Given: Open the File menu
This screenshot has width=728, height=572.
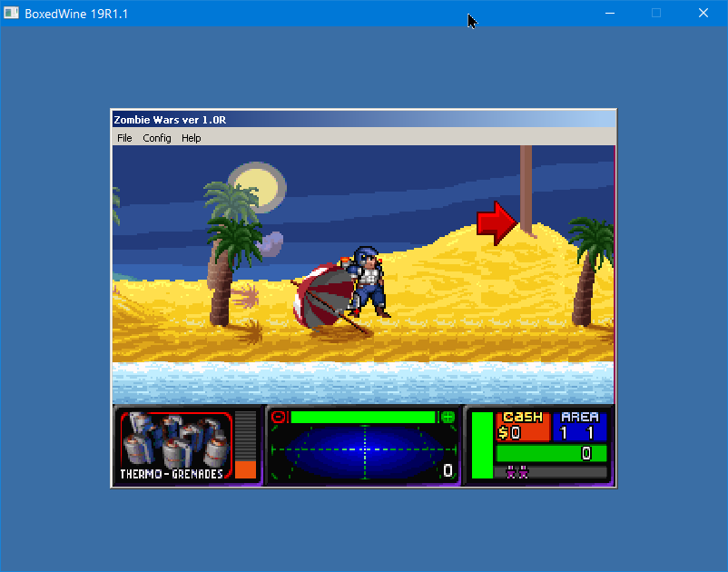Looking at the screenshot, I should (x=124, y=138).
